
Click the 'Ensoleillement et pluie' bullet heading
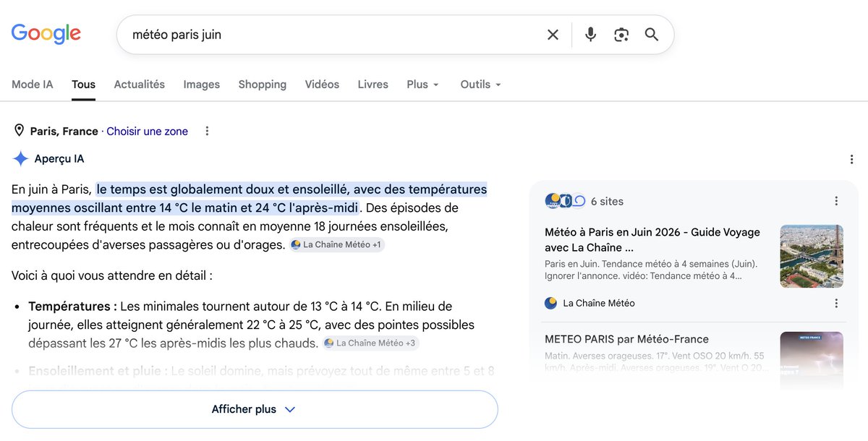98,371
